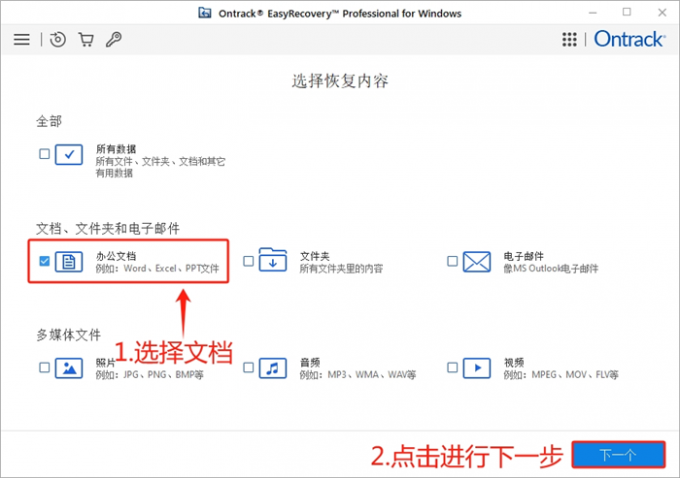Click the 全部 section heading
The image size is (680, 478).
coord(49,121)
